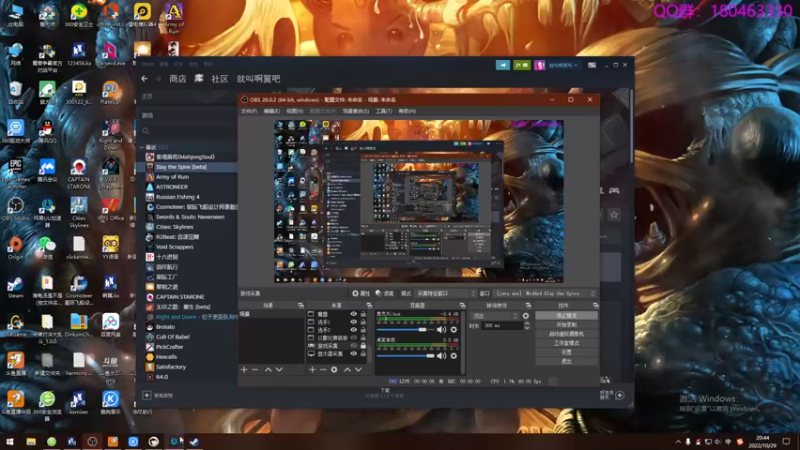Remove the selected scene in OBS
800x450 pixels.
coord(255,369)
